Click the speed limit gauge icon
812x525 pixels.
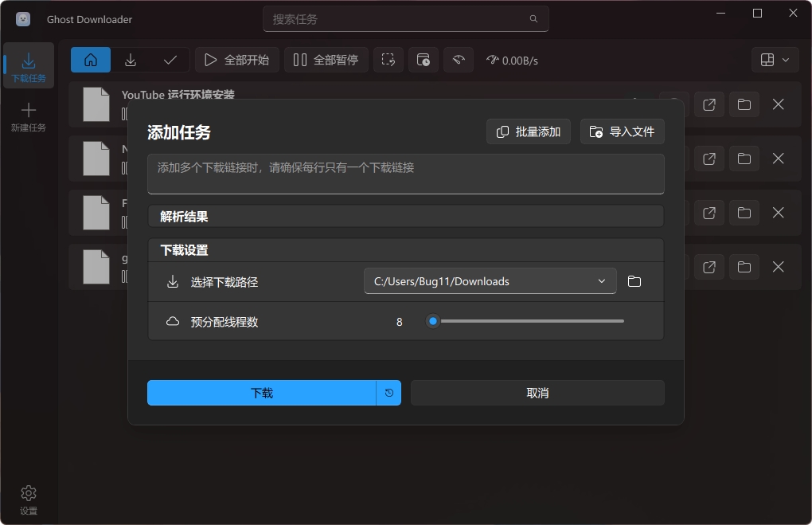pyautogui.click(x=459, y=60)
